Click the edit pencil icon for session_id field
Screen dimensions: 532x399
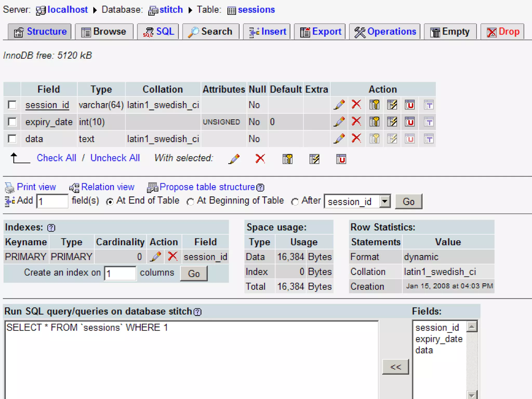(339, 105)
